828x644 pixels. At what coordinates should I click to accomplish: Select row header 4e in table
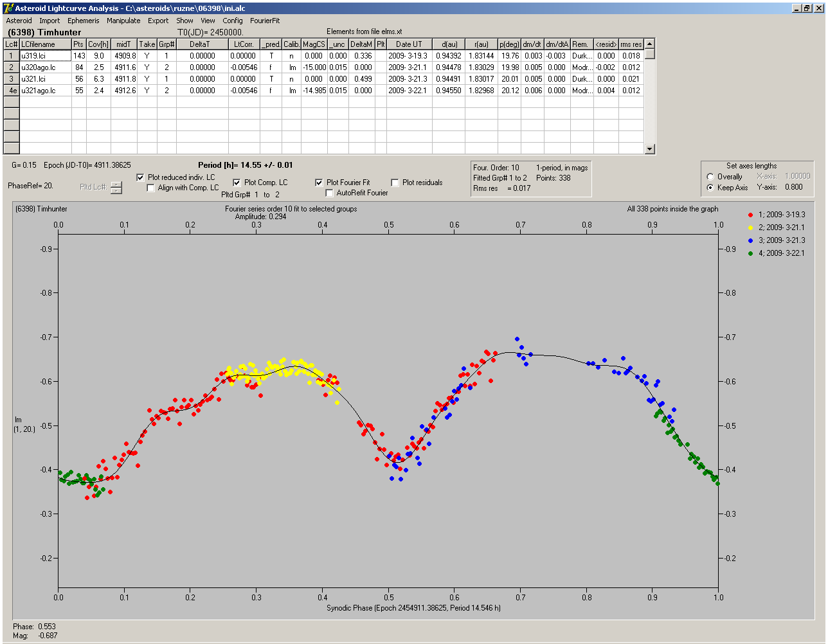click(x=12, y=91)
